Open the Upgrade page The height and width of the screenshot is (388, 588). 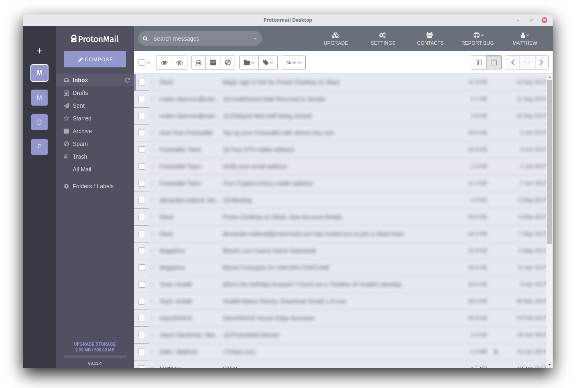click(x=336, y=39)
